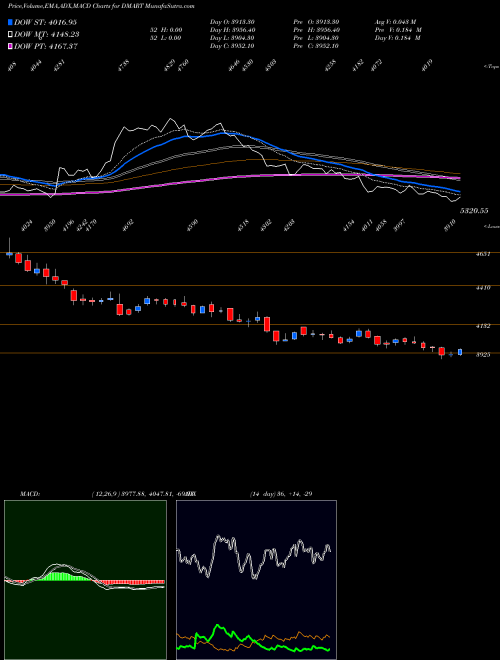Click the 4631 price level label
This screenshot has height=660, width=500.
tap(483, 254)
